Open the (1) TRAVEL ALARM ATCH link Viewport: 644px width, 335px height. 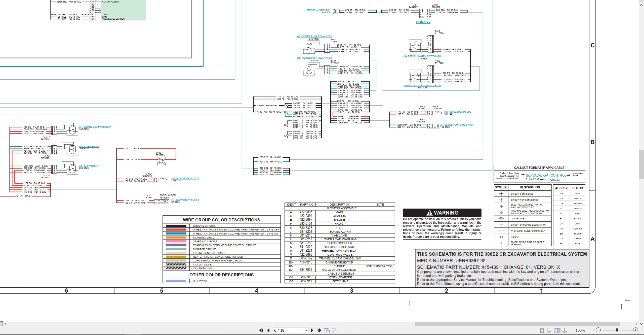click(317, 10)
